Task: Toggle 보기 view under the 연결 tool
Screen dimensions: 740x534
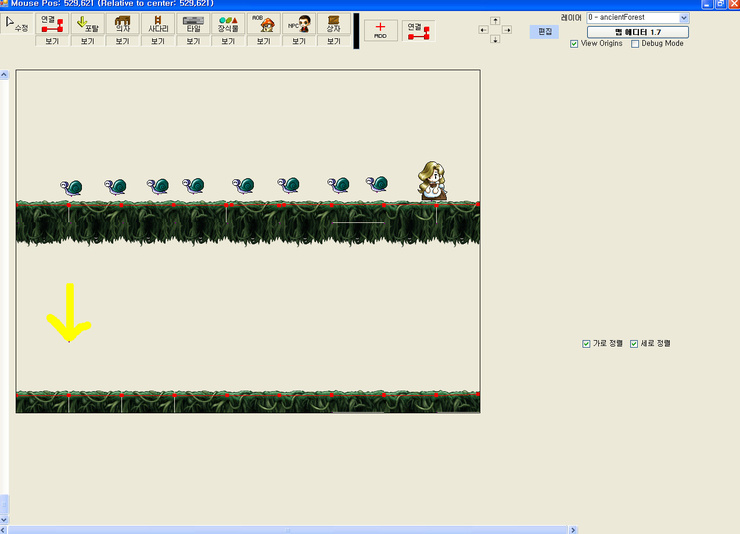Action: (52, 41)
